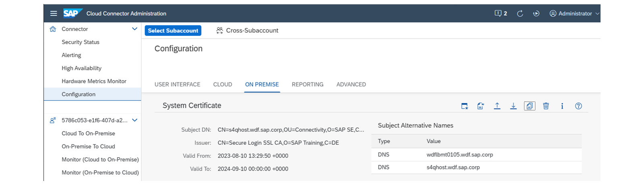This screenshot has height=185, width=644.
Task: Click create self-signed certificate icon
Action: tap(464, 106)
